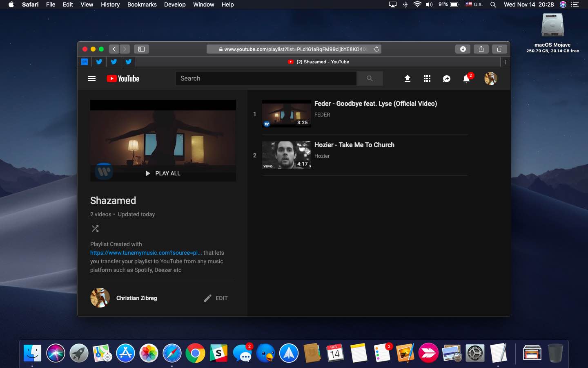Click the Safari forward arrow
Viewport: 588px width, 368px height.
pos(125,49)
